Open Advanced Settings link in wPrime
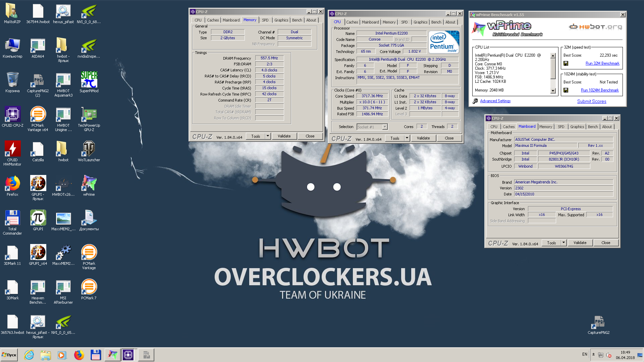644x362 pixels. 495,101
